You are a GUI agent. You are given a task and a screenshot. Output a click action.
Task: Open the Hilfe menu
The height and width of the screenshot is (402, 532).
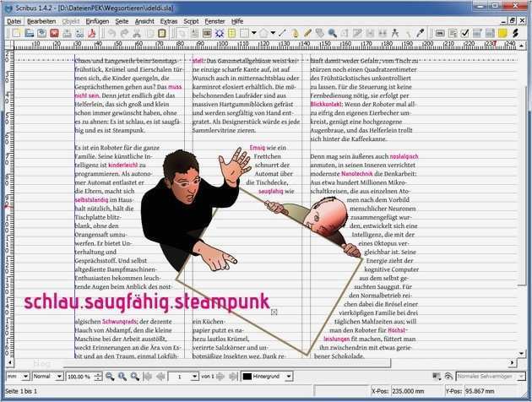(237, 21)
